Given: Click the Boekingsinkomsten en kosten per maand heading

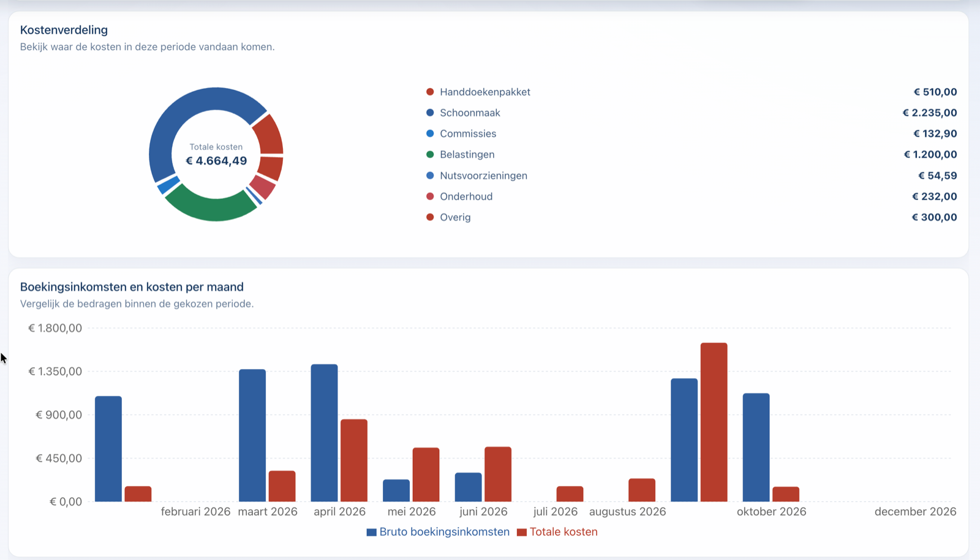Looking at the screenshot, I should (132, 287).
